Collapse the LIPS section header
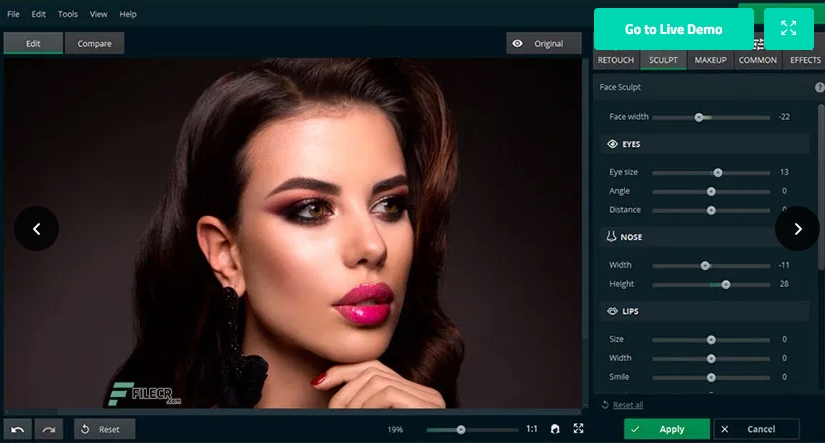 (705, 311)
